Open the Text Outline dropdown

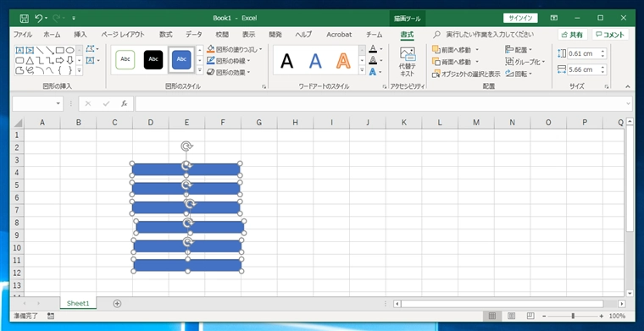tap(381, 60)
